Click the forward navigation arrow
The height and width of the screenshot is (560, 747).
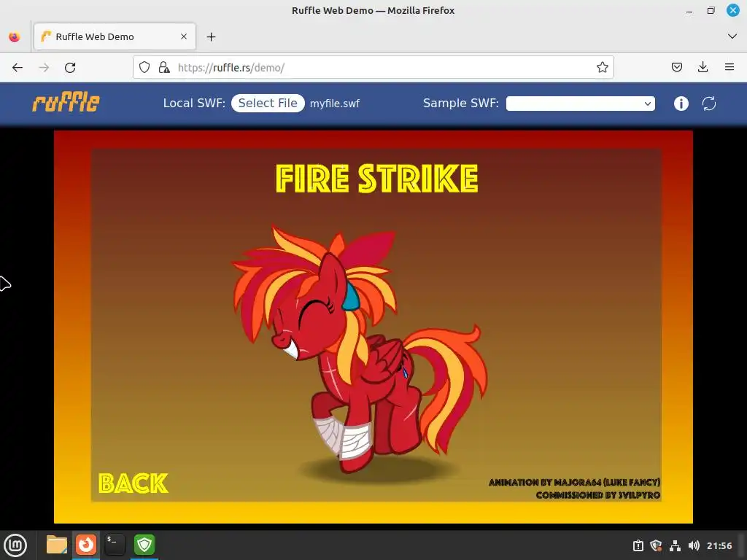pyautogui.click(x=44, y=68)
